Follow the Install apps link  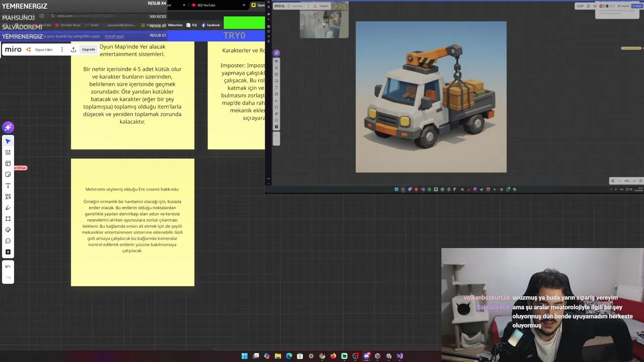[x=114, y=36]
